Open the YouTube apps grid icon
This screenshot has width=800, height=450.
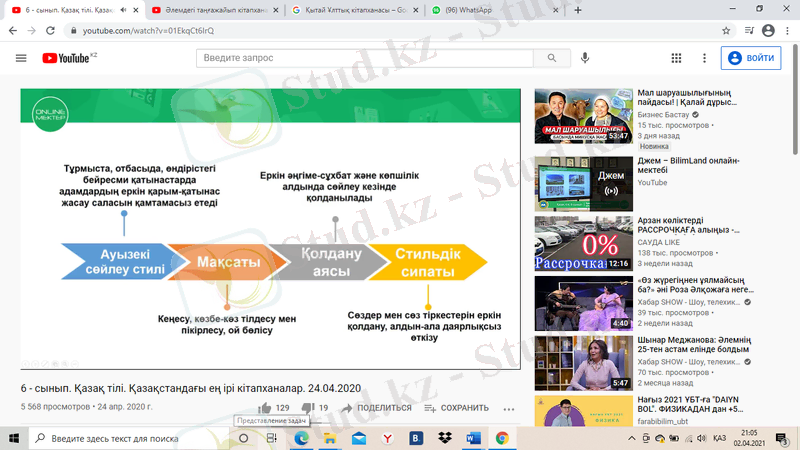coord(677,58)
